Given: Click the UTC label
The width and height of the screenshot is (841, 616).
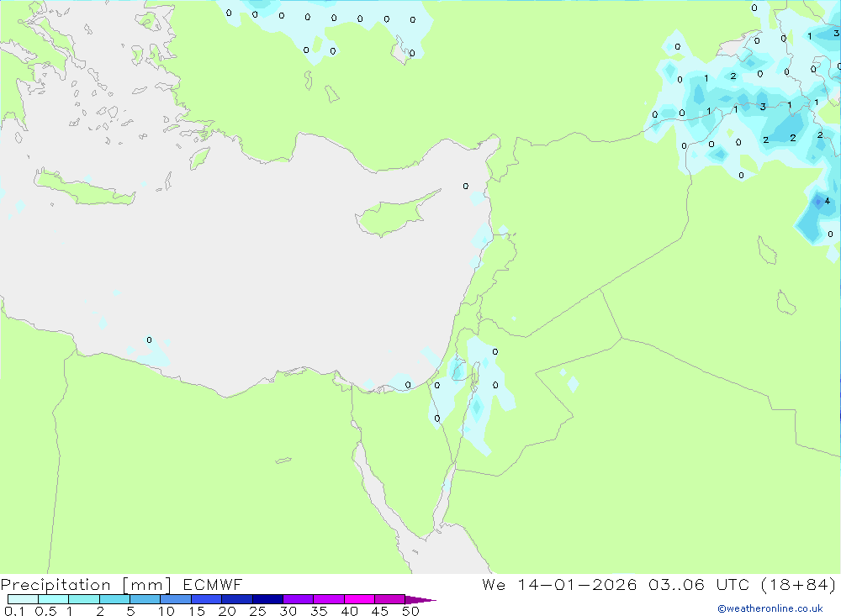Looking at the screenshot, I should tap(733, 584).
